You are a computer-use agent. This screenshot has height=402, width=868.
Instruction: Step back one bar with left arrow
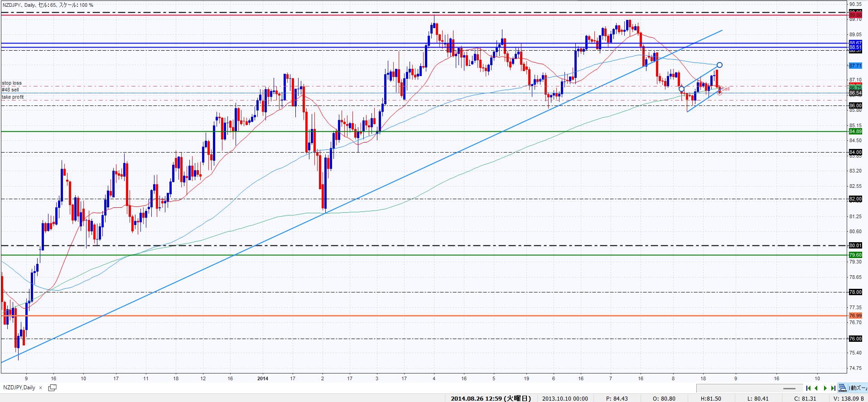point(816,388)
